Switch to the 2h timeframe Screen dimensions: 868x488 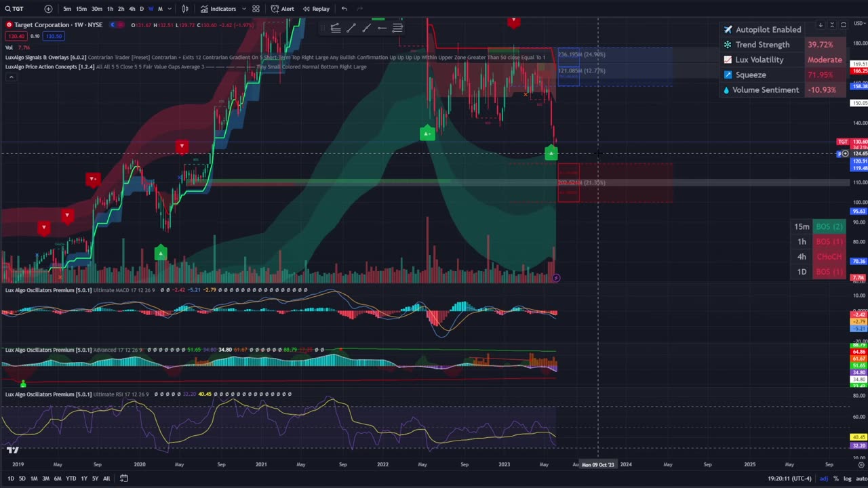point(121,9)
